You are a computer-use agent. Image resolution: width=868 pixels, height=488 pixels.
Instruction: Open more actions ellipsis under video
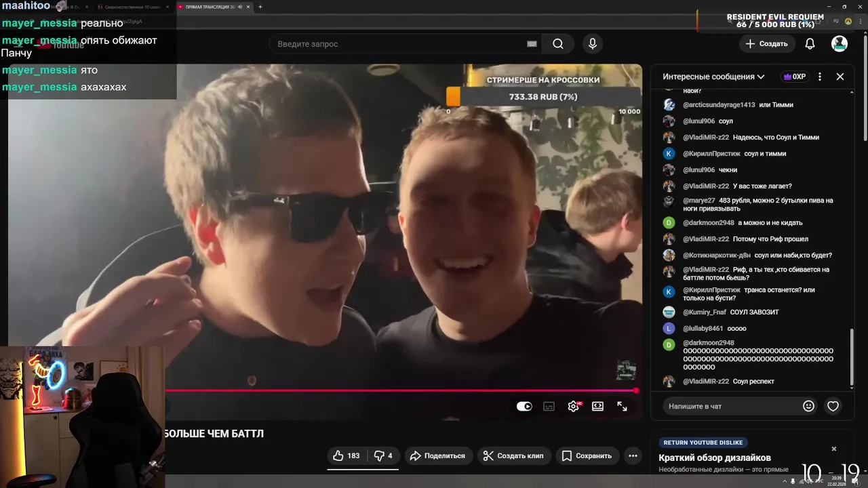[x=633, y=456]
